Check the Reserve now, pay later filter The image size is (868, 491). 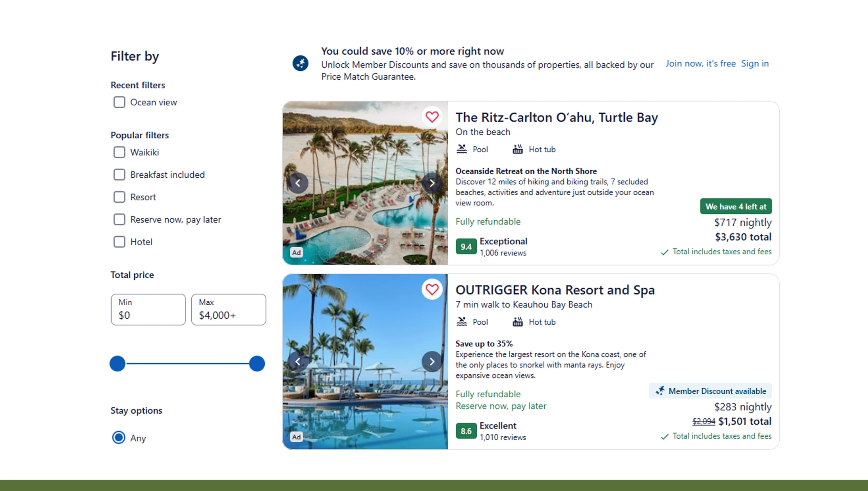click(x=119, y=220)
